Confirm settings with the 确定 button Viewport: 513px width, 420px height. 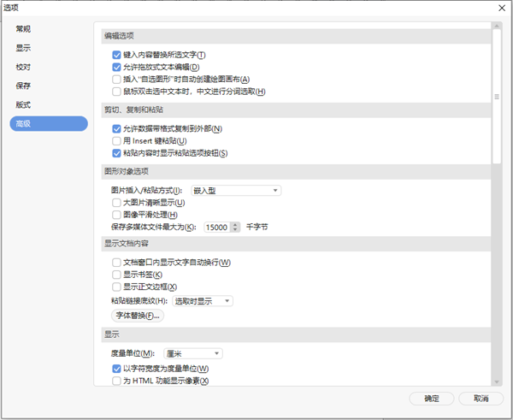point(432,399)
